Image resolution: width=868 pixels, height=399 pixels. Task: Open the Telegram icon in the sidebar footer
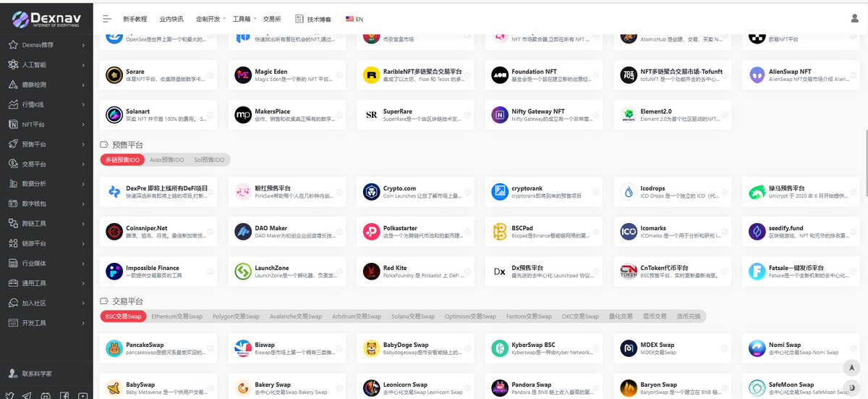(27, 395)
